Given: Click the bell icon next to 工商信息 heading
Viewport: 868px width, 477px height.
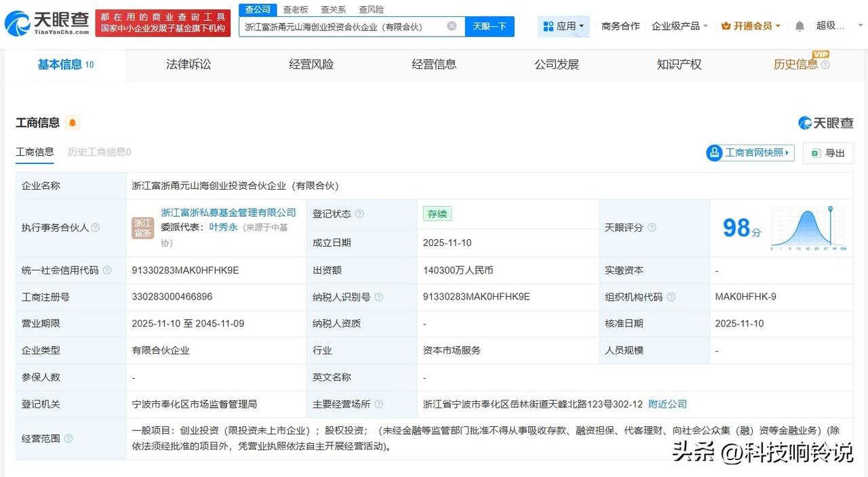Looking at the screenshot, I should [71, 123].
